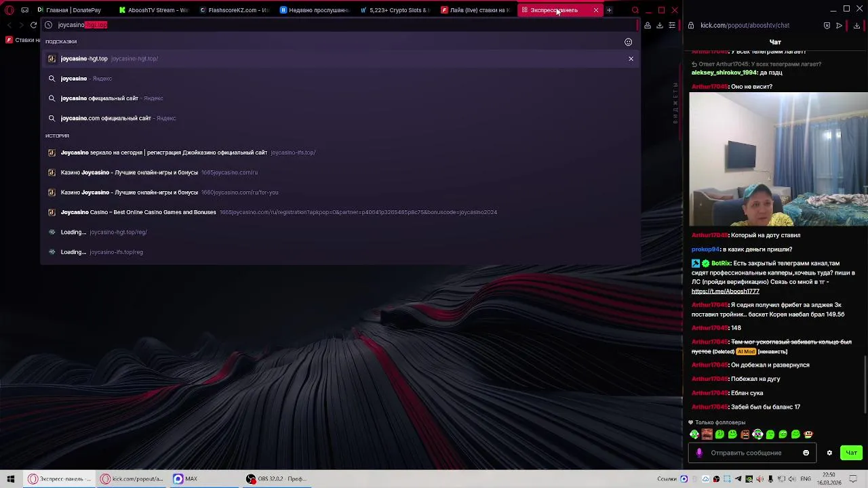The height and width of the screenshot is (488, 868).
Task: Open kick.com/popout Opera window in taskbar
Action: [x=132, y=479]
